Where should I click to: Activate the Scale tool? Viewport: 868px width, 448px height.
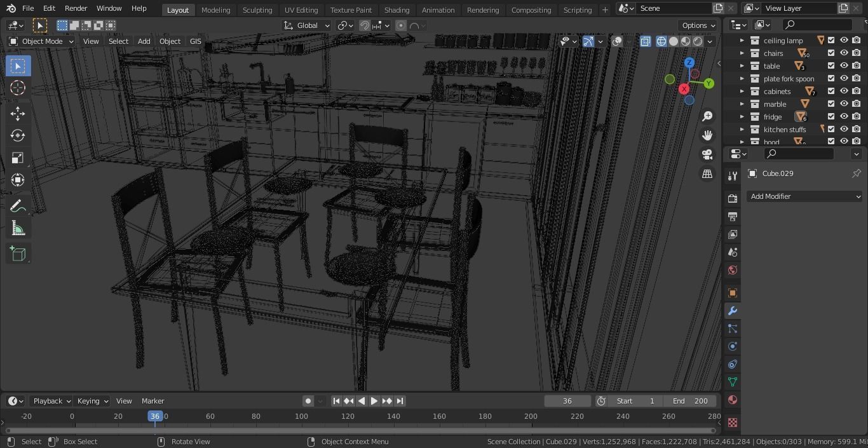pos(18,158)
